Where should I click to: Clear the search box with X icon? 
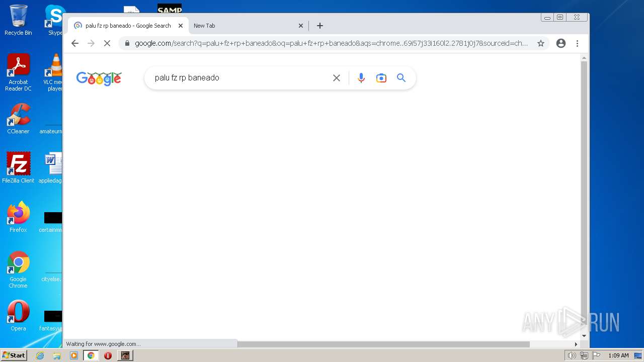(x=337, y=78)
